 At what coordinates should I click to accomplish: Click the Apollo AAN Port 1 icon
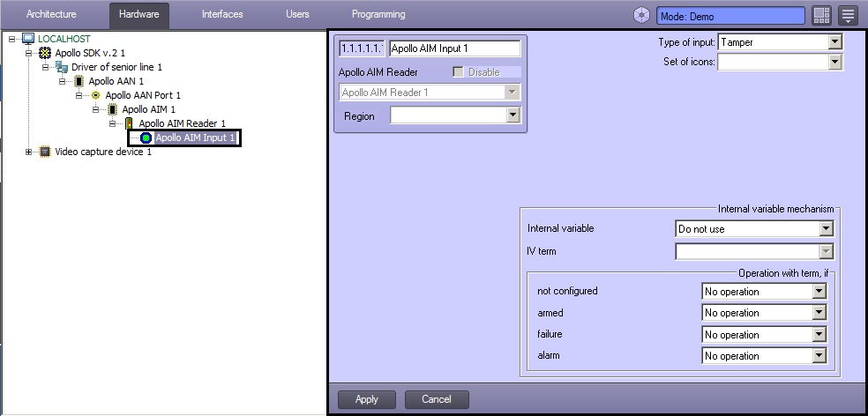(95, 95)
